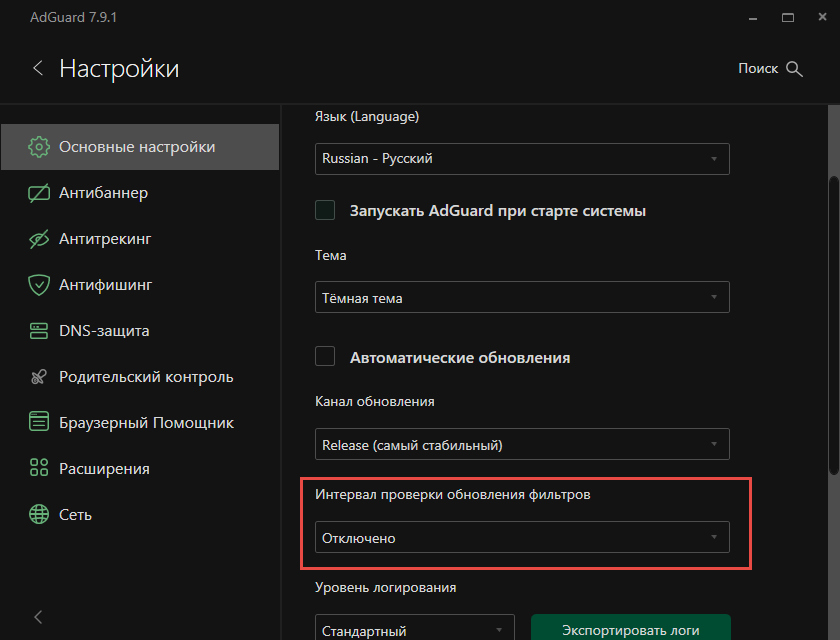
Task: Click the AdGuard 7.9.1 window title
Action: click(x=73, y=17)
